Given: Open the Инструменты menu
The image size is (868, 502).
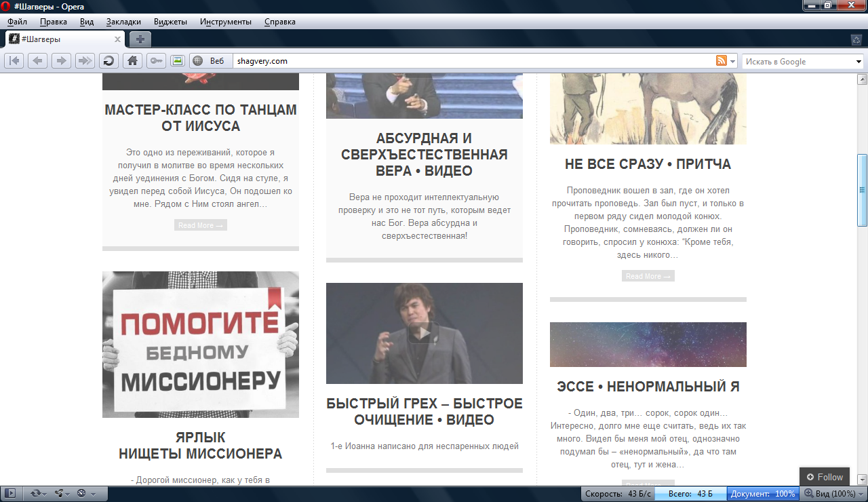Looking at the screenshot, I should [x=225, y=22].
